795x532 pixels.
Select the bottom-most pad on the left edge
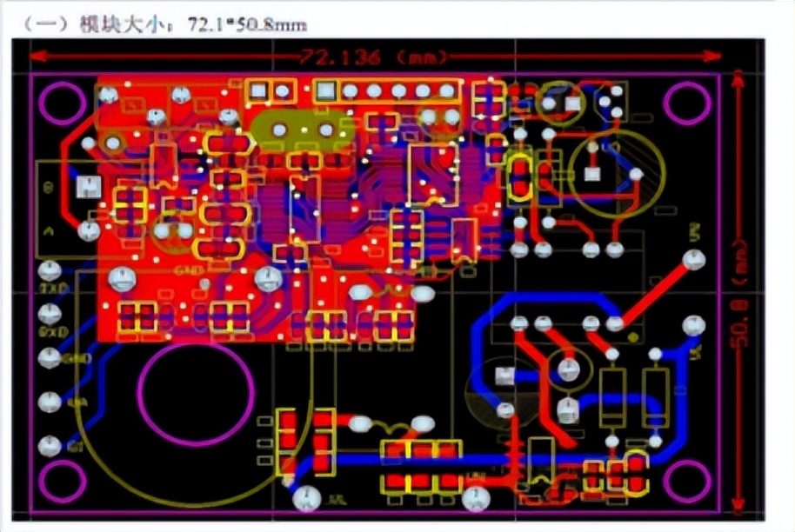click(x=50, y=446)
